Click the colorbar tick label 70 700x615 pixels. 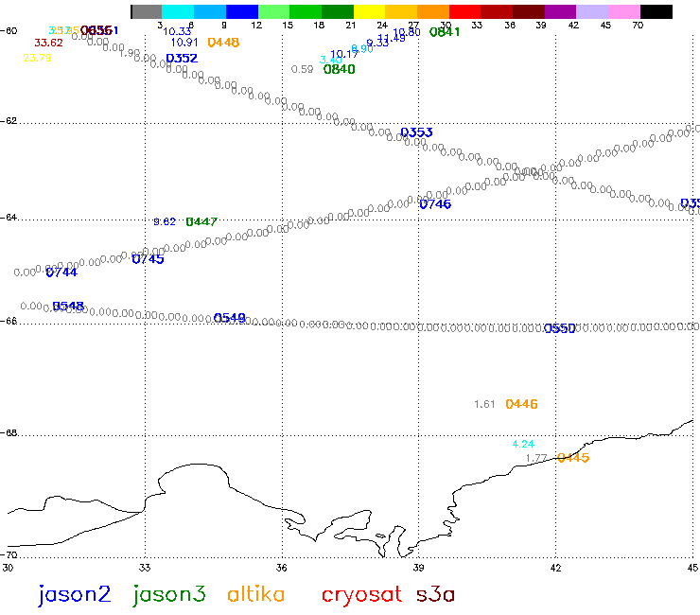click(638, 25)
